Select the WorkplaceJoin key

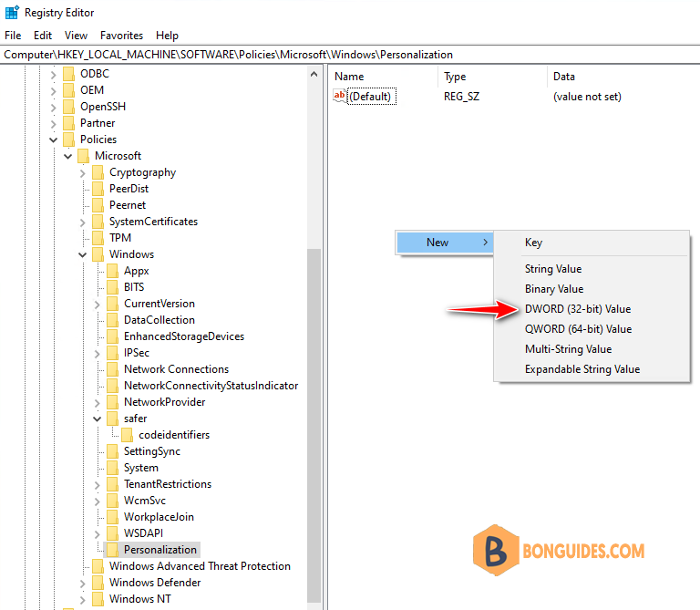point(159,517)
